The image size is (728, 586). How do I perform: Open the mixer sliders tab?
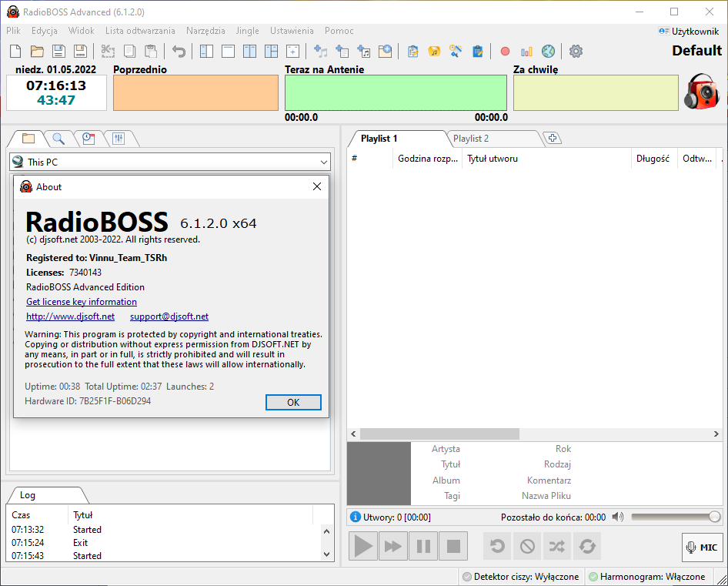(x=119, y=139)
